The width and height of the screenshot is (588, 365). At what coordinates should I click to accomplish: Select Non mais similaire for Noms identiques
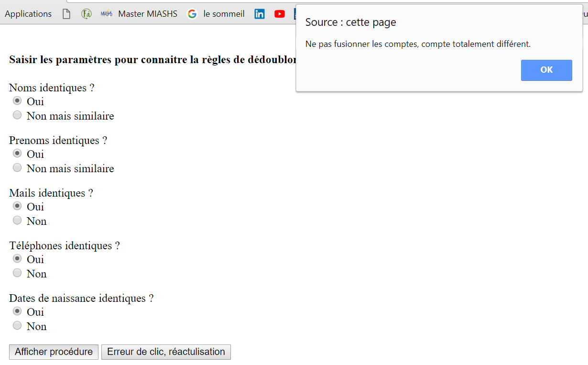(17, 115)
